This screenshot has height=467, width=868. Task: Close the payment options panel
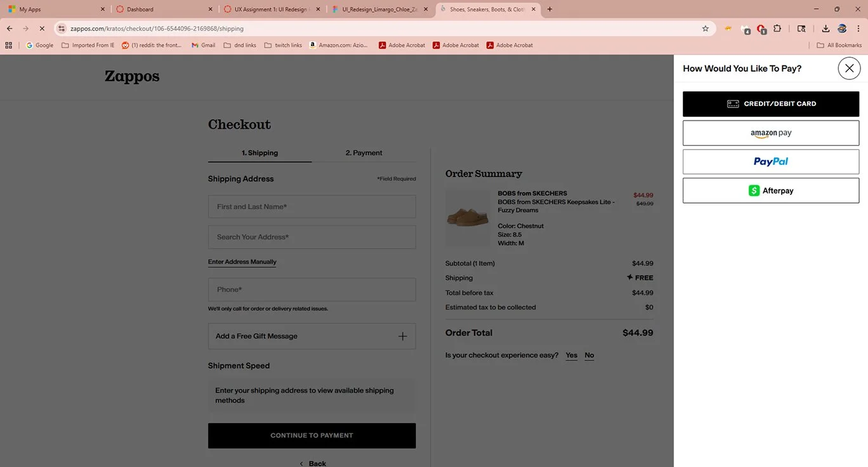tap(849, 68)
